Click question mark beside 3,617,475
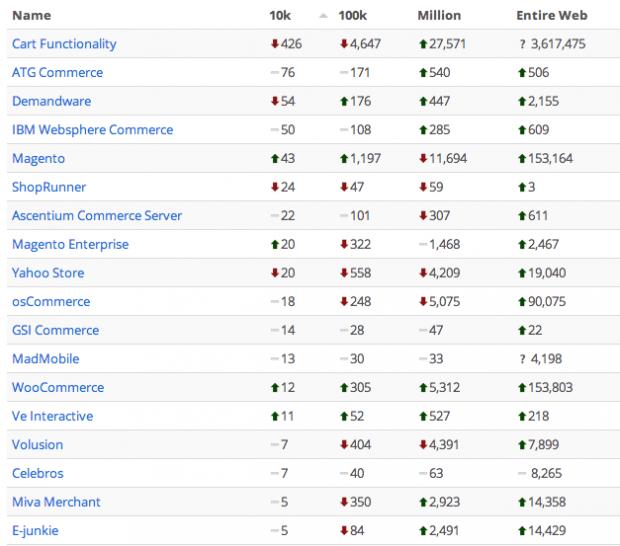This screenshot has height=546, width=620. [x=523, y=44]
